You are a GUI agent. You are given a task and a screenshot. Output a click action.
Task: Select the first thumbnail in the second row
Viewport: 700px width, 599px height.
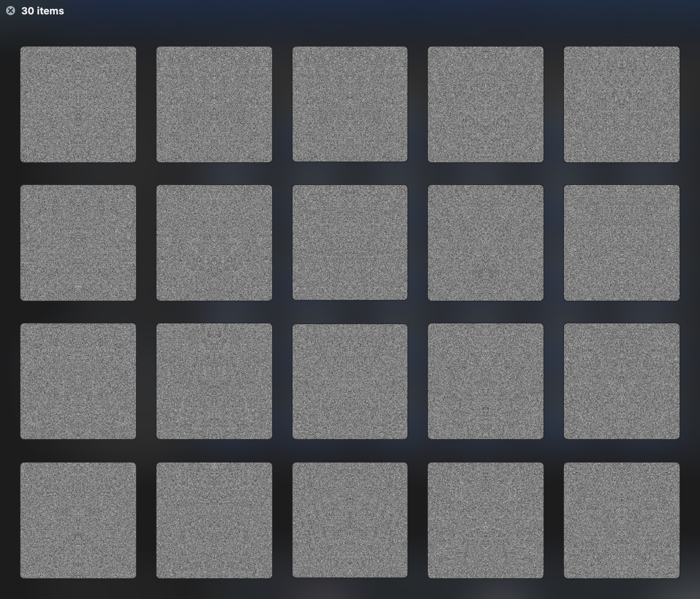(78, 243)
